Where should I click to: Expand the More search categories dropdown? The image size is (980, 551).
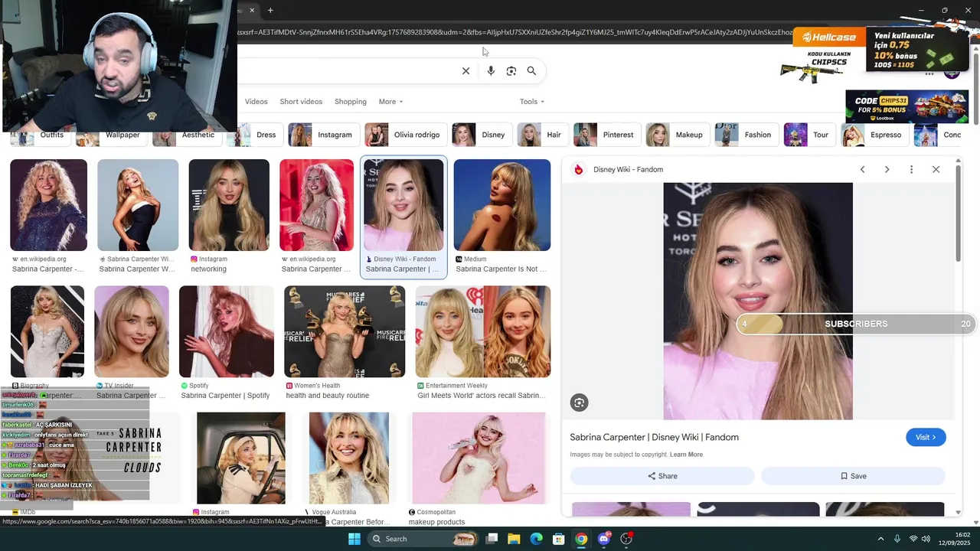(x=390, y=102)
